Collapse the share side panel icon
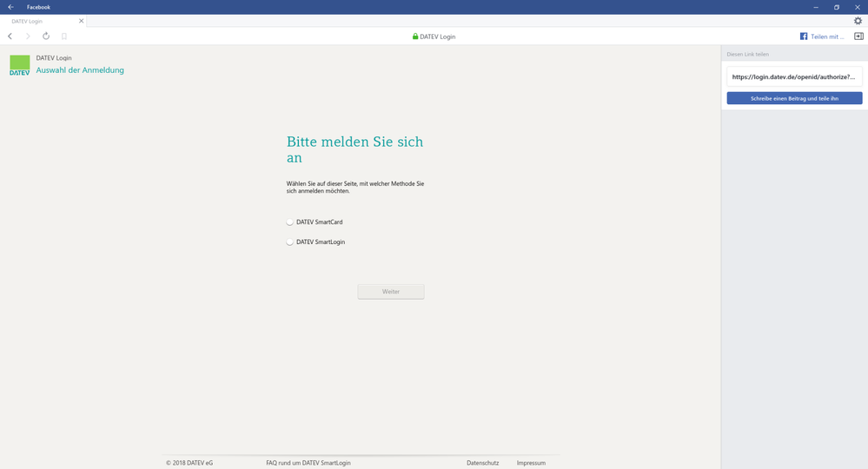This screenshot has height=469, width=868. pyautogui.click(x=858, y=36)
